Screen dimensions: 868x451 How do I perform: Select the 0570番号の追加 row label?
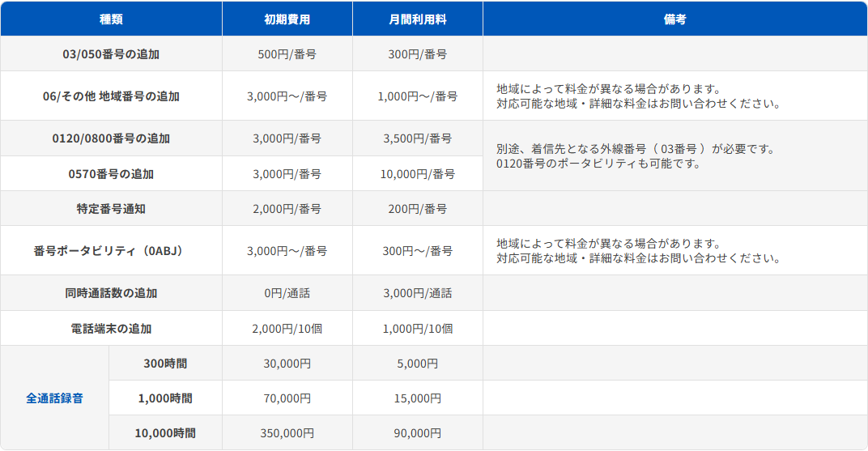pyautogui.click(x=111, y=174)
